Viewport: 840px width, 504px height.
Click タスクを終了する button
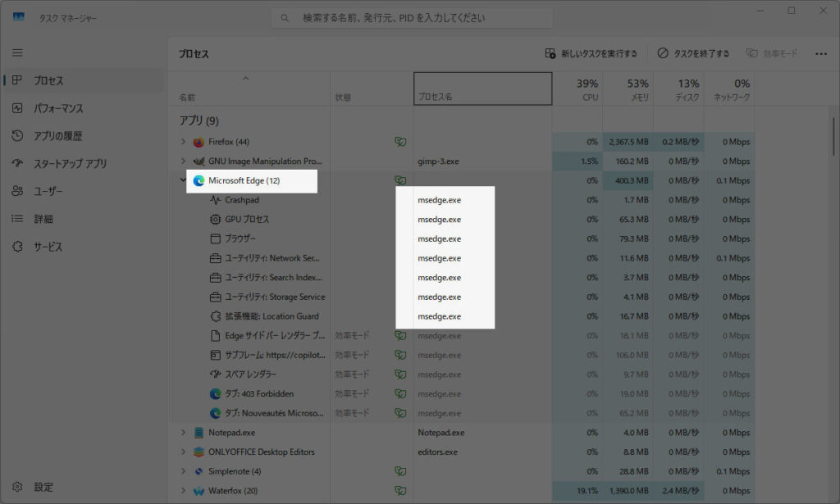click(x=693, y=53)
